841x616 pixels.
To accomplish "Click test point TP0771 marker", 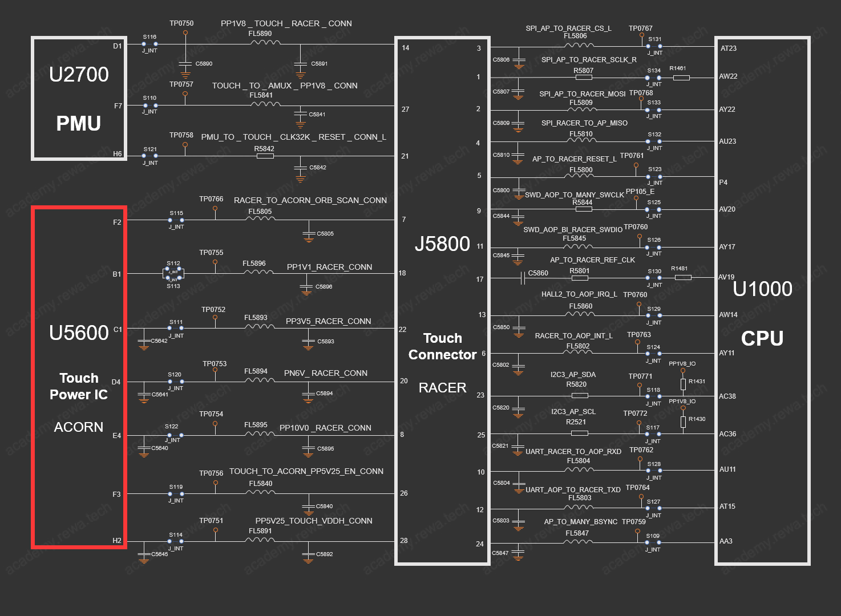I will [x=639, y=386].
